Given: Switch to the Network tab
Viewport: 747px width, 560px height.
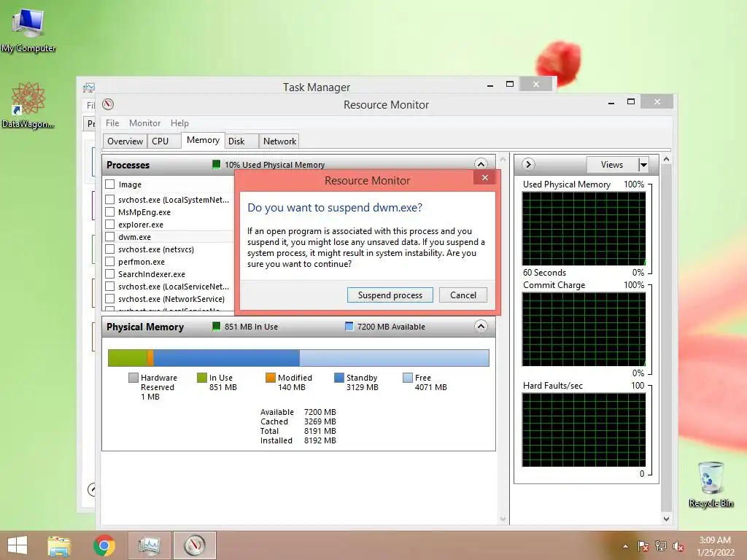Looking at the screenshot, I should point(279,141).
